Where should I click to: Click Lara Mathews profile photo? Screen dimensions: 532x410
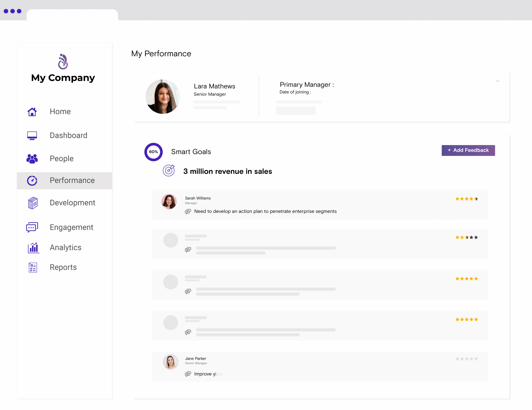click(x=163, y=97)
